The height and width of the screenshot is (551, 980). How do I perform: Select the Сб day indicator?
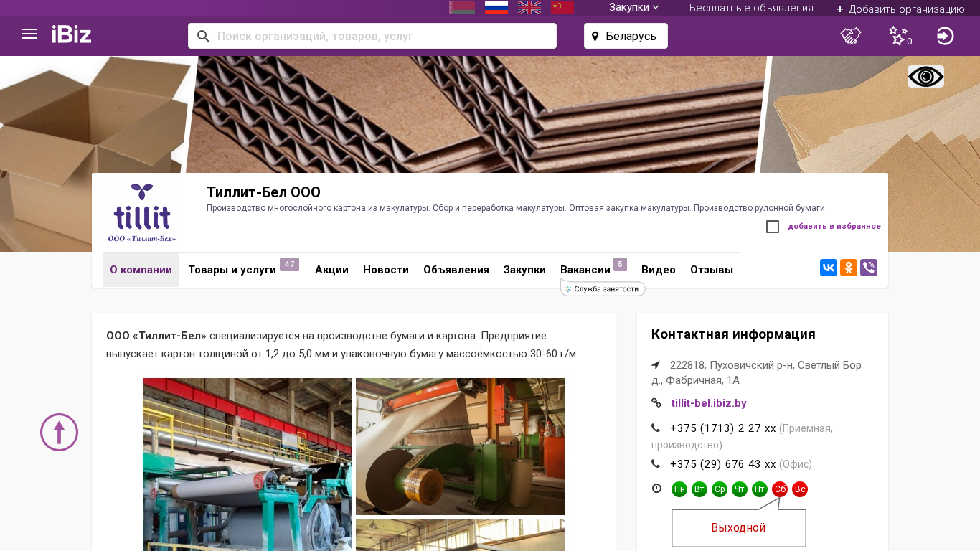(780, 489)
